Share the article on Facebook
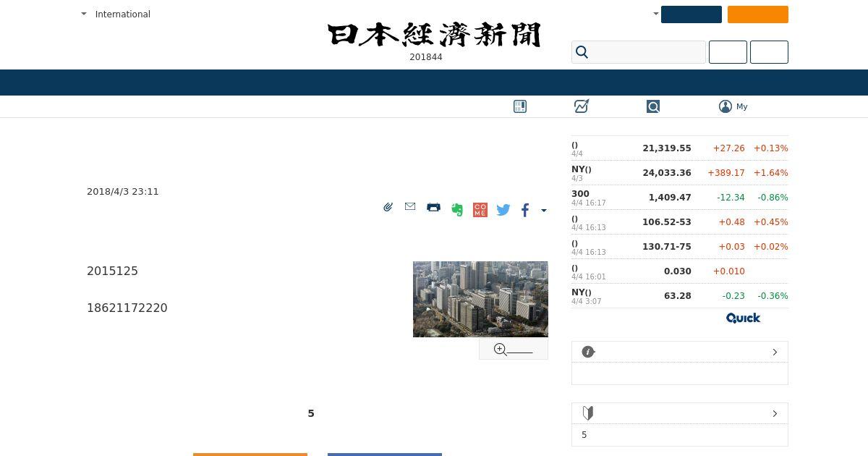 [x=525, y=210]
